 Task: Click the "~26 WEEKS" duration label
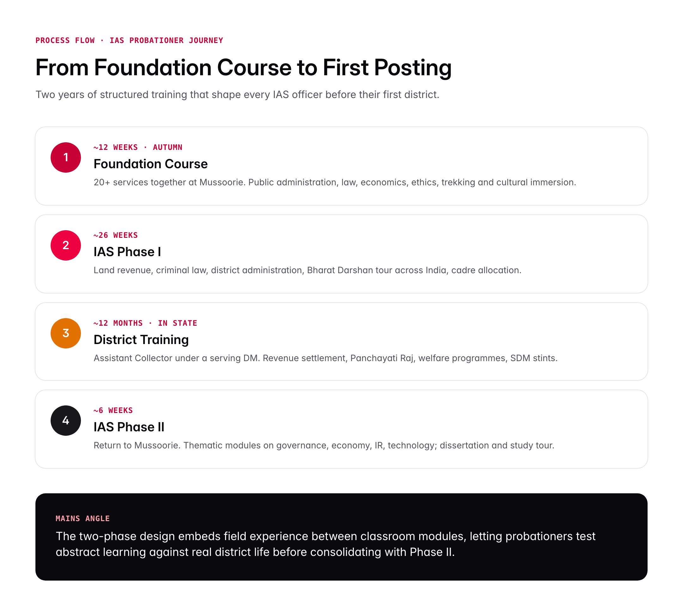pos(116,235)
